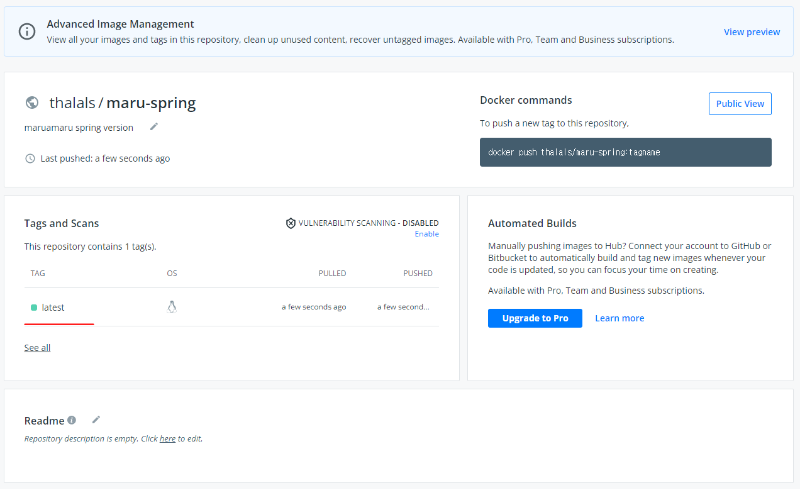800x489 pixels.
Task: Open the Public View button
Action: tap(740, 104)
